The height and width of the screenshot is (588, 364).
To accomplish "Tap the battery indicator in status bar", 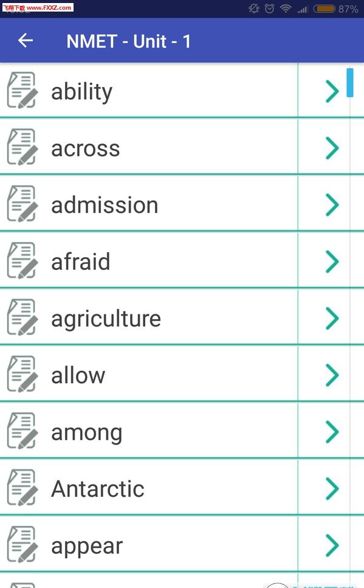I will point(325,9).
